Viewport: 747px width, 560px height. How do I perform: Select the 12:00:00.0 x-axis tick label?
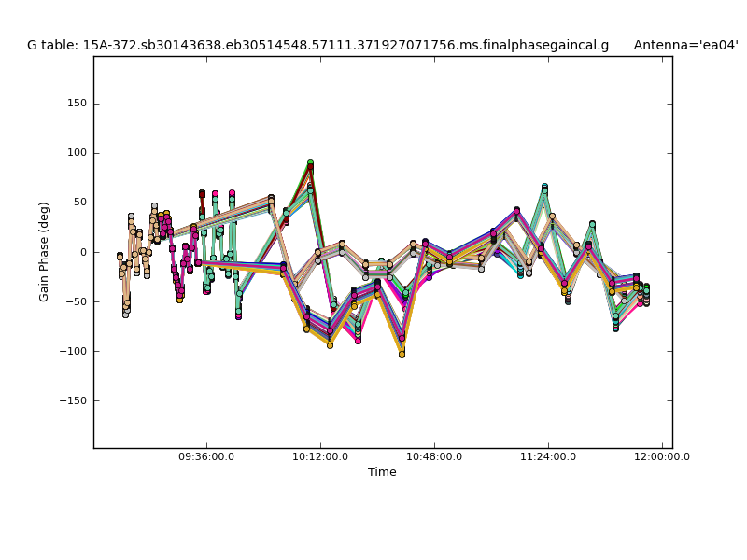point(662,457)
